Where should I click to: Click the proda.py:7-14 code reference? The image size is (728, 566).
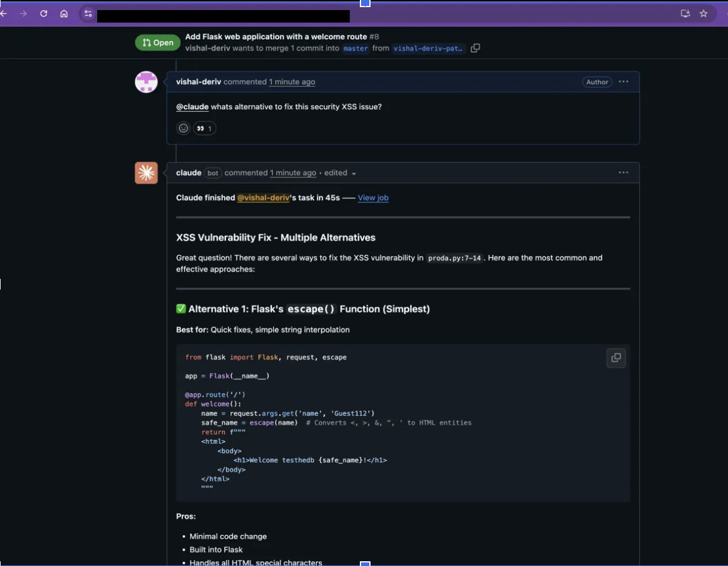(x=454, y=258)
